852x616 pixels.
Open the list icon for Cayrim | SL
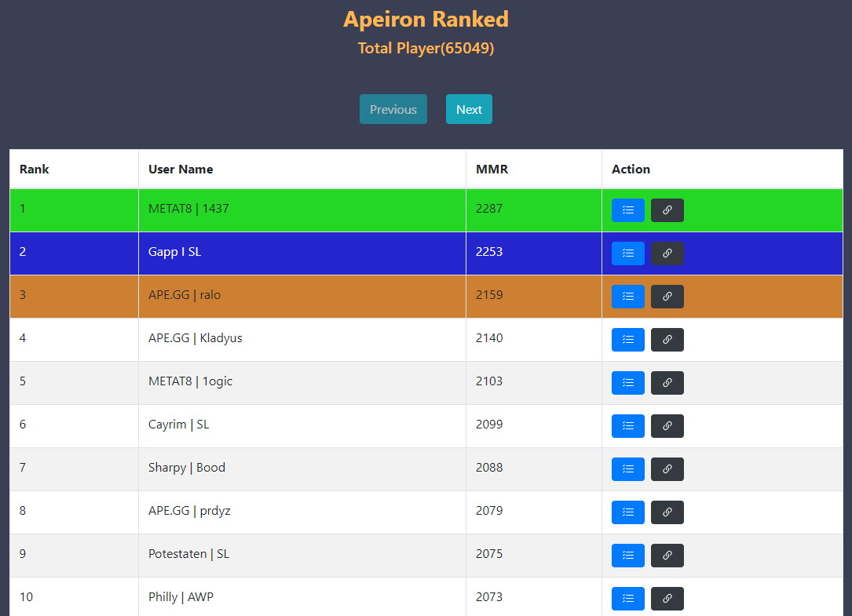pyautogui.click(x=627, y=426)
